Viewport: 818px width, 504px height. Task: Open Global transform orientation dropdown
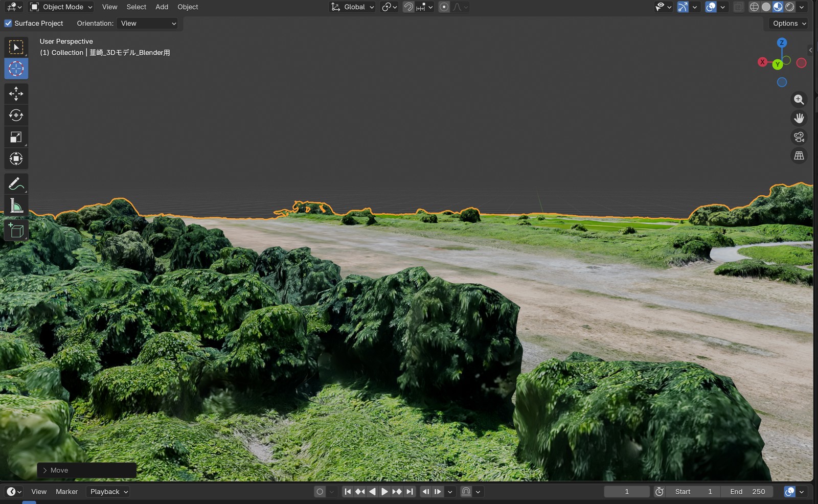click(353, 7)
